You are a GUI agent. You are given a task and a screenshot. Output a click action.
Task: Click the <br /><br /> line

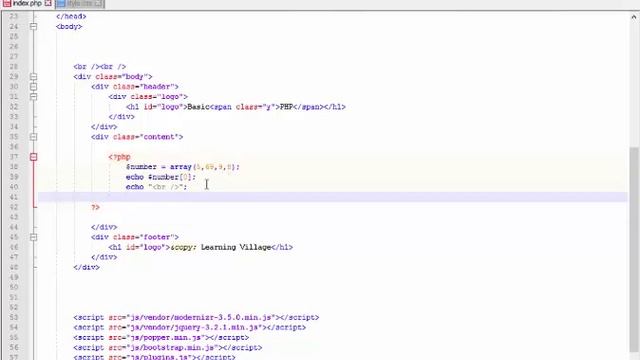[100, 67]
